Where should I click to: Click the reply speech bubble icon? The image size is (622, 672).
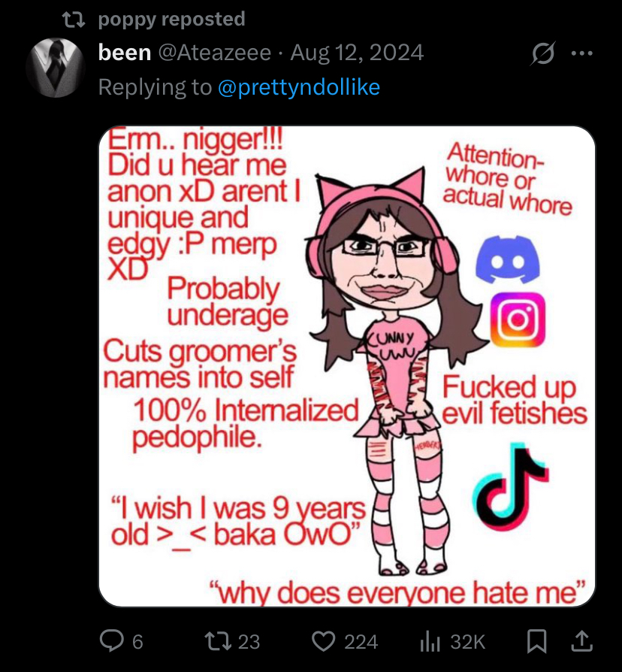(x=111, y=641)
